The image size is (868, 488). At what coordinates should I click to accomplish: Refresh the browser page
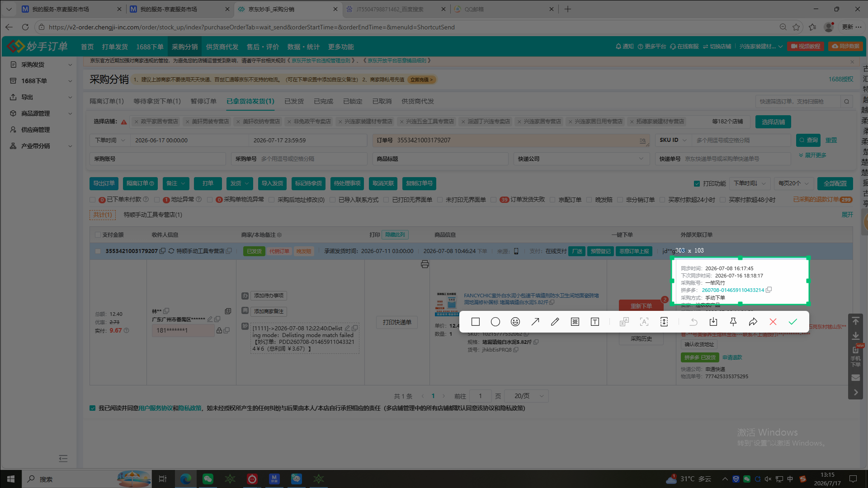tap(25, 27)
